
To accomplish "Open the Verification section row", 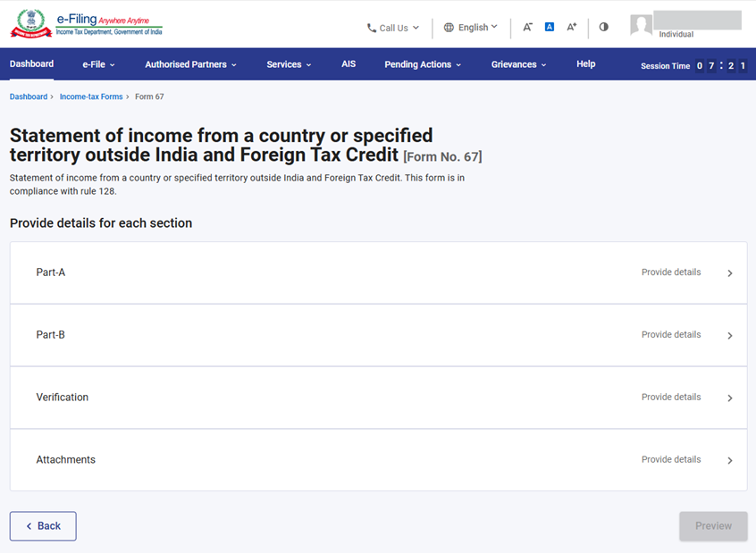I will [378, 398].
